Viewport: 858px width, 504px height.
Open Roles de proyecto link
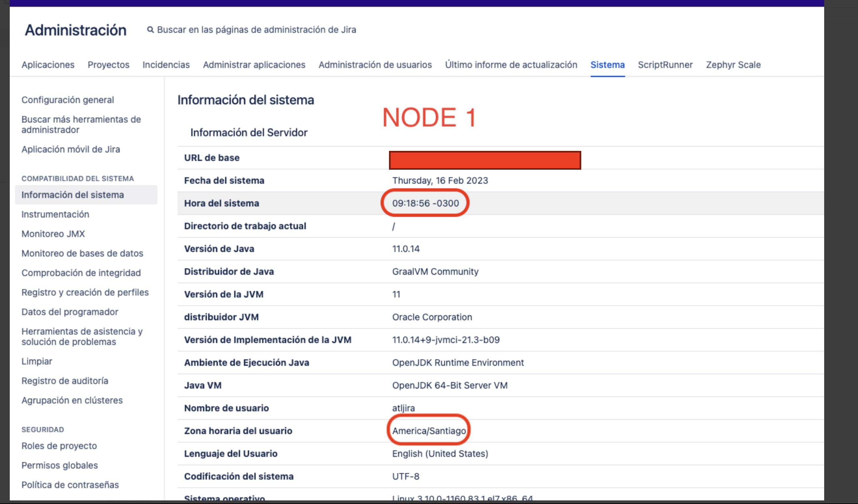click(x=59, y=445)
